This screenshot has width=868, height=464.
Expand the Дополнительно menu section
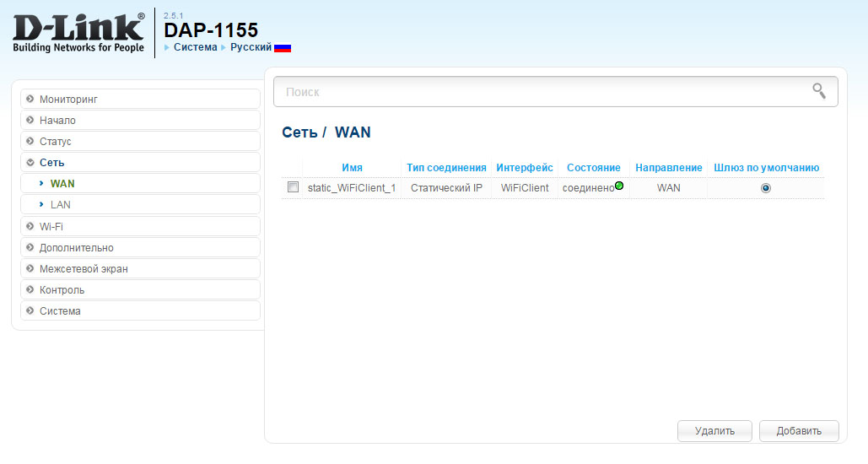tap(76, 248)
